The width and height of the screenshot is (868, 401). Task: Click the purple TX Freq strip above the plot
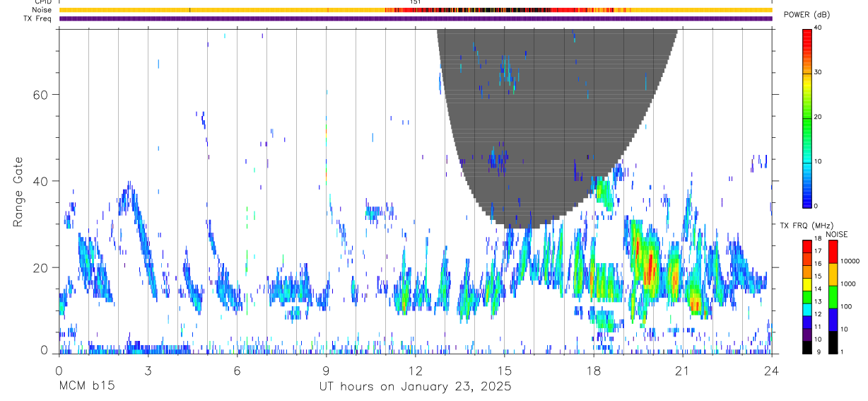point(415,18)
